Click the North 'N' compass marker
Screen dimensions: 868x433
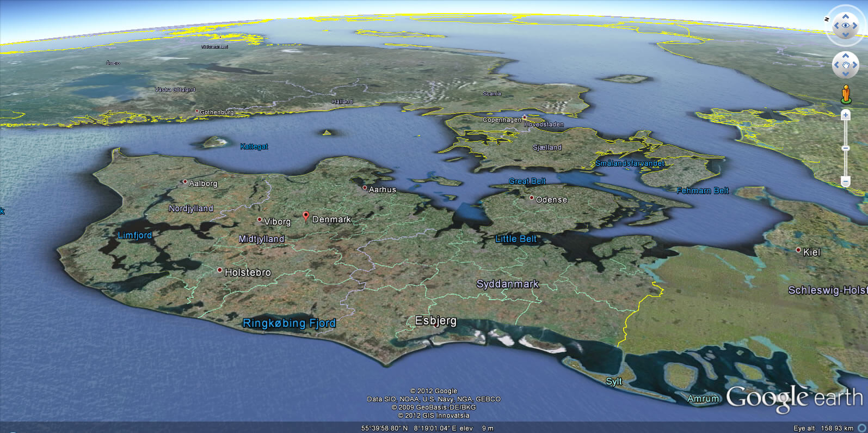click(827, 19)
